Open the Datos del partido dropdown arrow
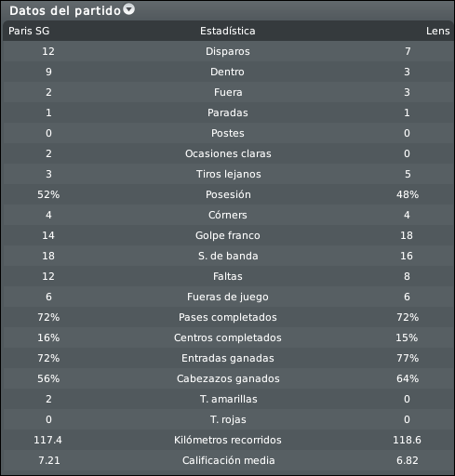This screenshot has width=455, height=476. click(x=129, y=9)
